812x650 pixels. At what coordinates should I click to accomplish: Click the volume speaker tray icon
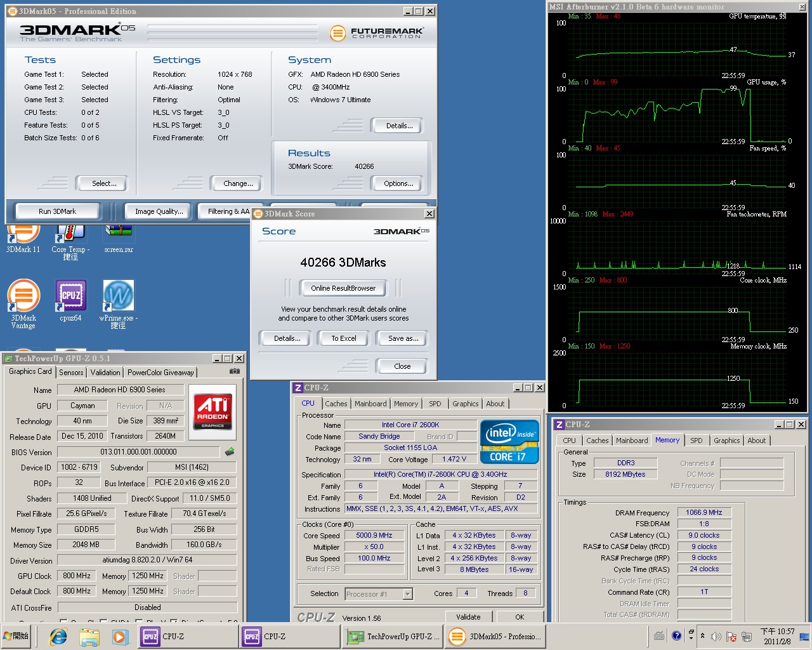(716, 636)
